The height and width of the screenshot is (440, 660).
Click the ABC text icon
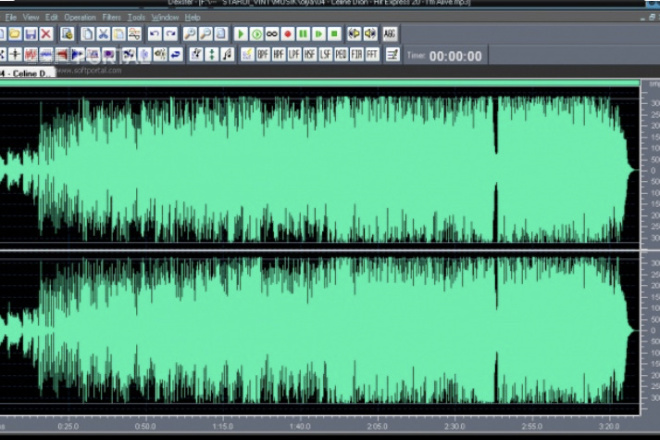point(390,34)
